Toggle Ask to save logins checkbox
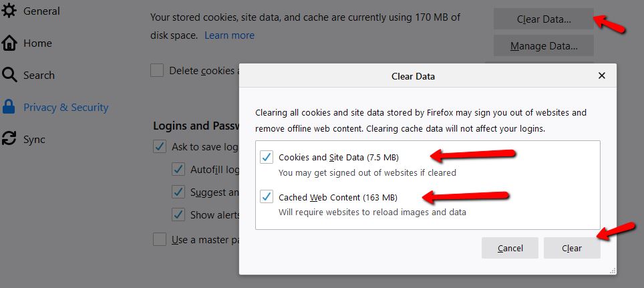This screenshot has height=288, width=644. click(x=160, y=146)
